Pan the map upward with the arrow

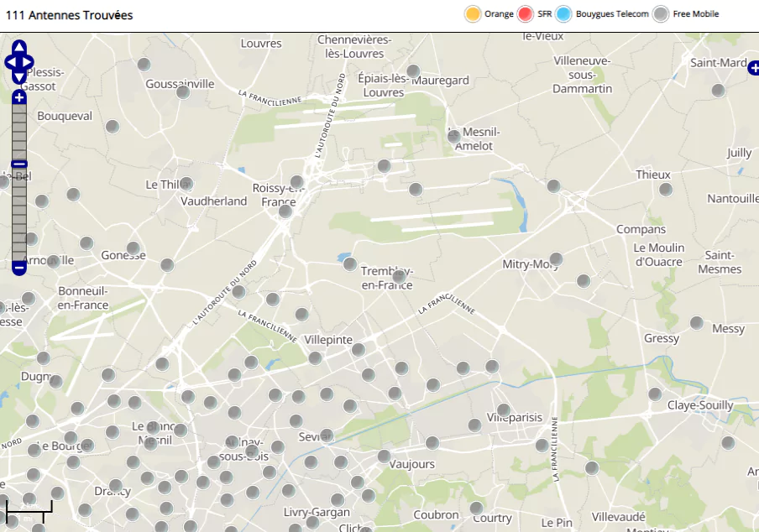19,47
